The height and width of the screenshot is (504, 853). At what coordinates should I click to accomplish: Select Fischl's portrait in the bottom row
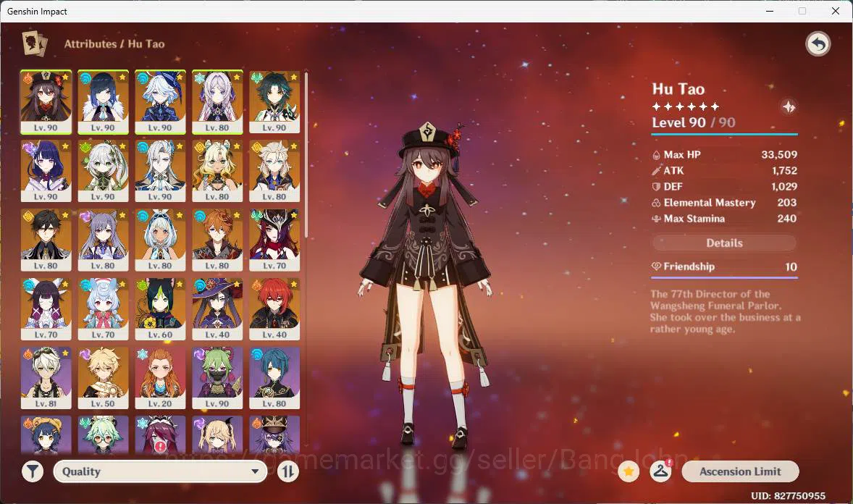217,434
